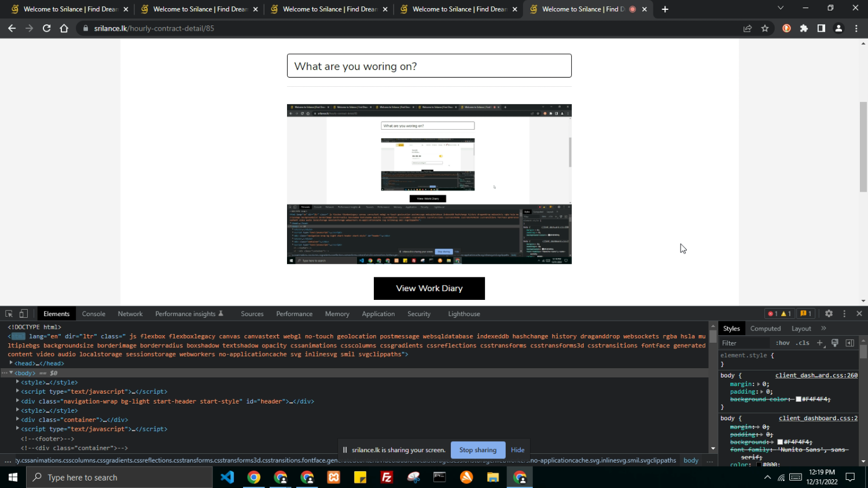Click the DuckDuckGo extension icon
This screenshot has width=868, height=488.
[x=786, y=28]
